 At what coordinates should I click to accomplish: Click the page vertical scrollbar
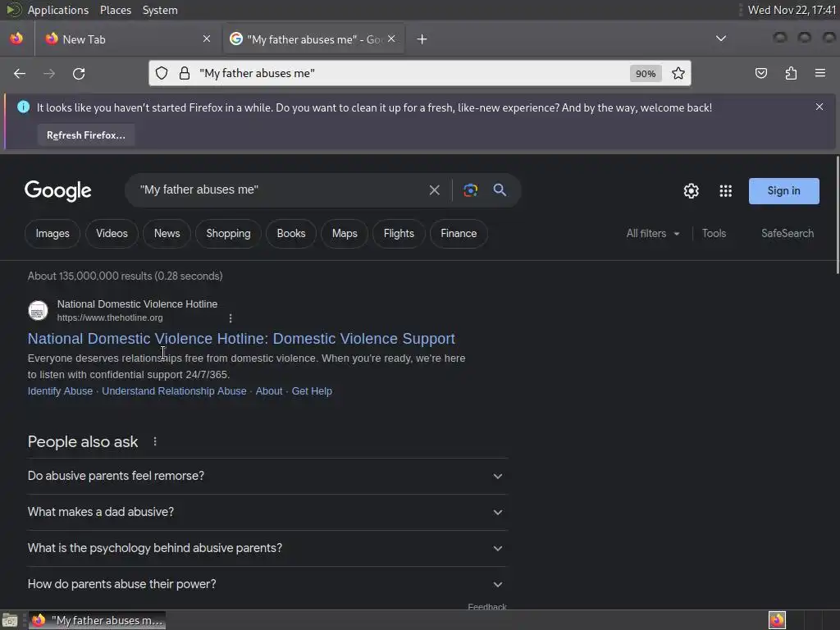coord(838,216)
